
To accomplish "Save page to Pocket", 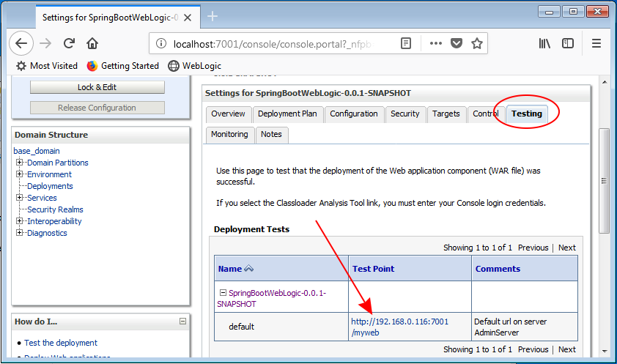I will point(457,43).
